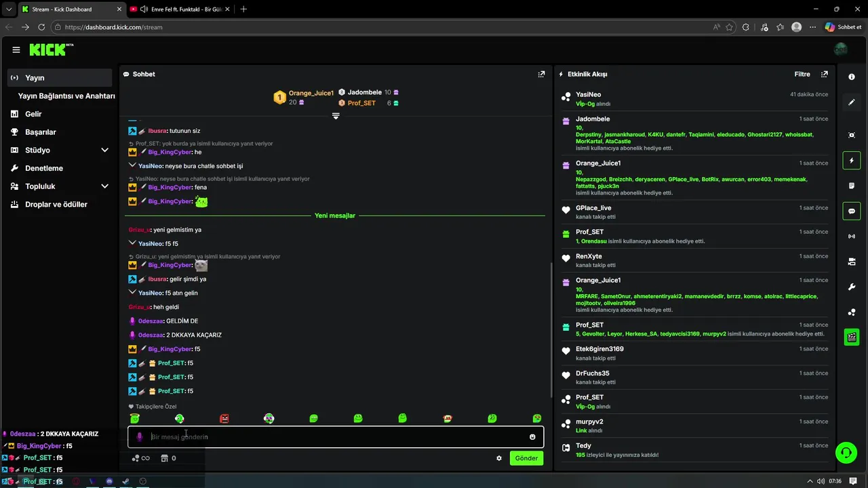Open Yayın Bağlantısı ve Anahtarı

[x=66, y=96]
